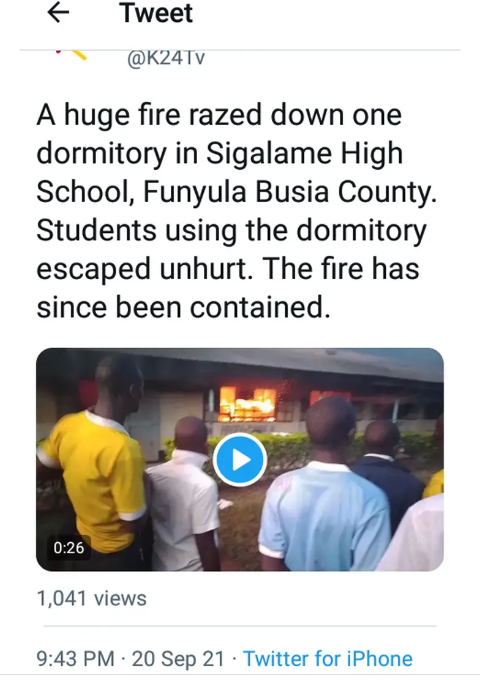
Task: Play the dormitory fire video
Action: click(240, 460)
